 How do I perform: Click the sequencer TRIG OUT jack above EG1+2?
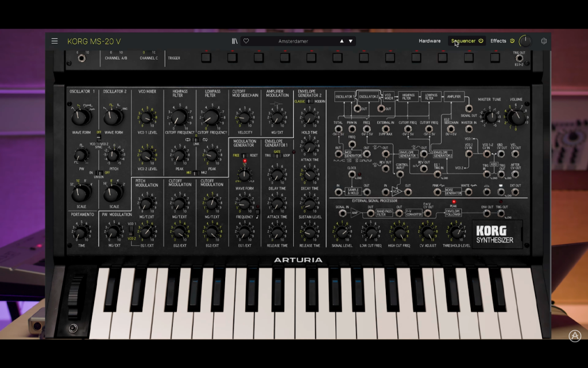coord(519,58)
